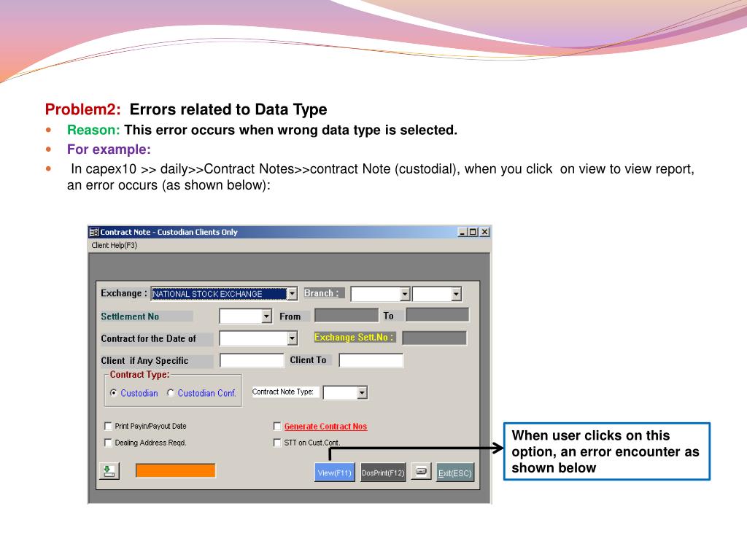Expand the first Branch dropdown
The height and width of the screenshot is (560, 747).
coord(405,294)
